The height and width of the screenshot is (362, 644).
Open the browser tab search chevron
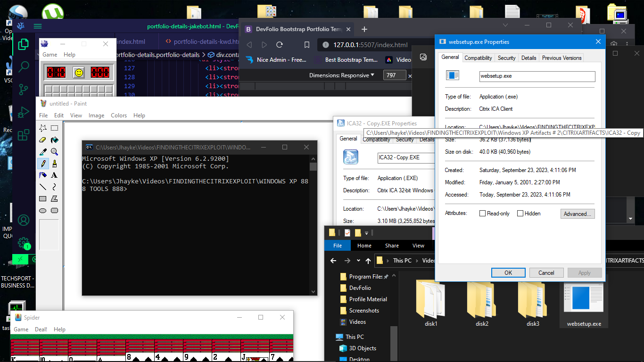505,25
